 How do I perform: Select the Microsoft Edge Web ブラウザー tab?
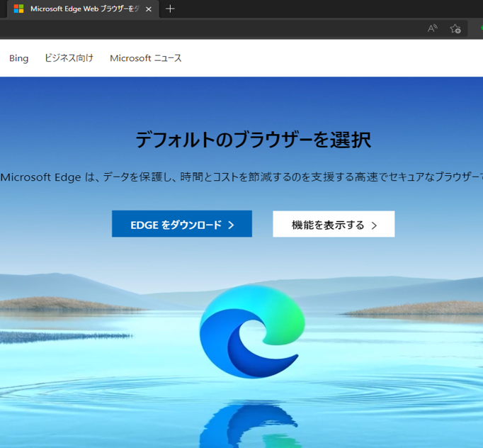[83, 9]
